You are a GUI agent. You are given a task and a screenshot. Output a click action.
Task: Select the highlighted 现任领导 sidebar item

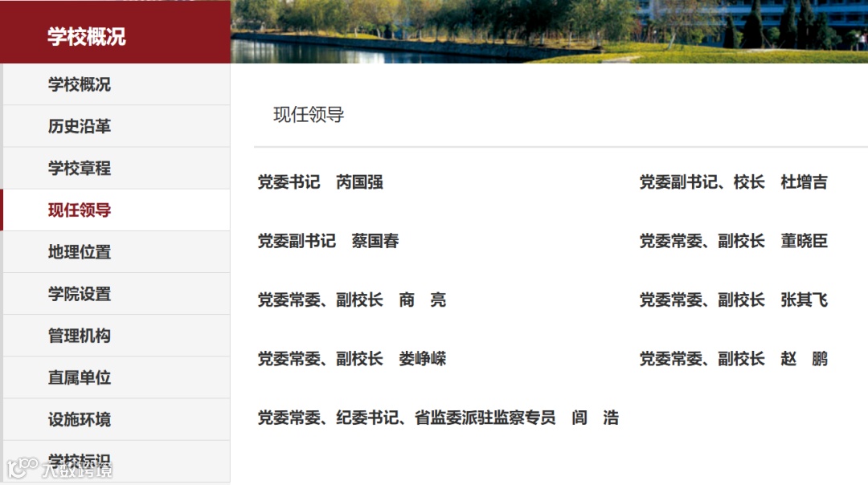click(x=117, y=210)
